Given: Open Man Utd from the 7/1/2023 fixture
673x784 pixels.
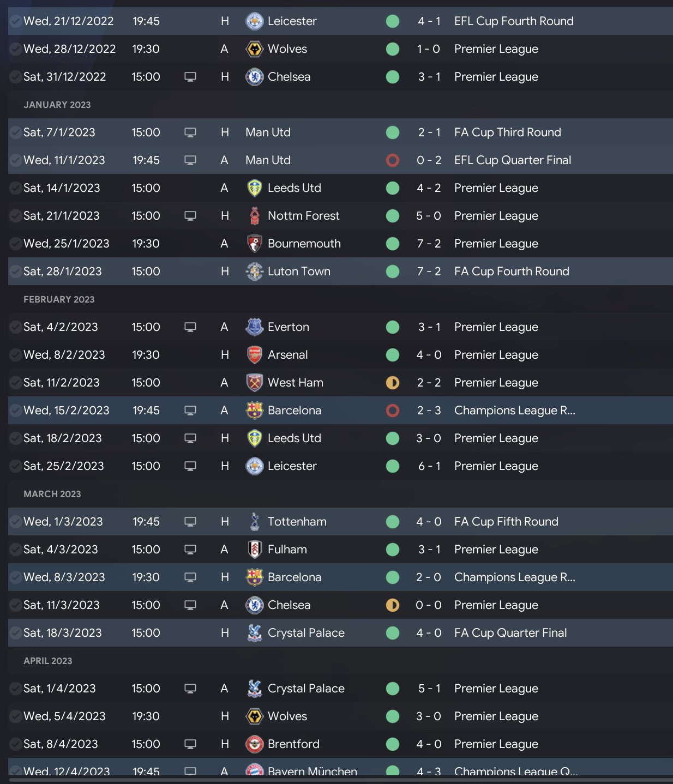Looking at the screenshot, I should pos(268,132).
